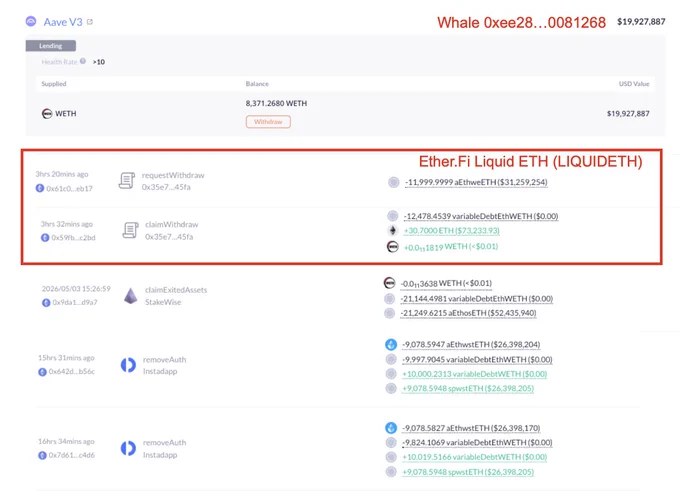The width and height of the screenshot is (680, 502).
Task: Click the $19,927,887 USD value in WETH row
Action: tap(628, 114)
